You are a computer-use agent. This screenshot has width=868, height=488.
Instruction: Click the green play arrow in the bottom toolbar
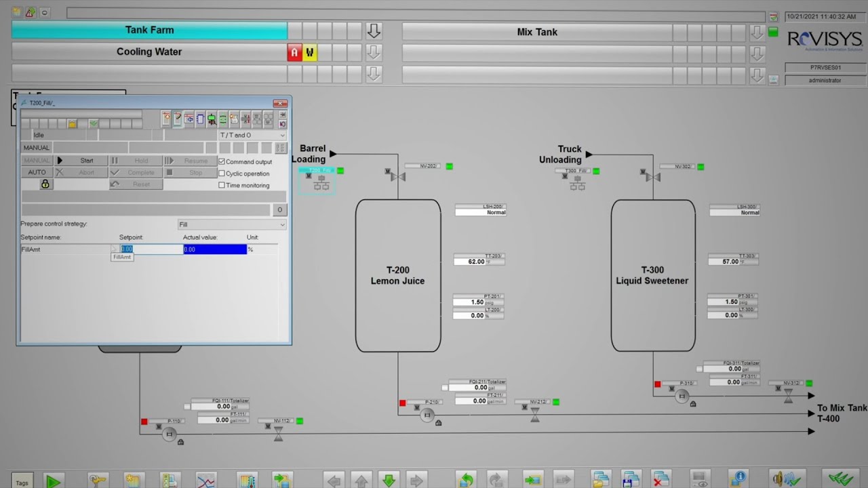(x=54, y=481)
